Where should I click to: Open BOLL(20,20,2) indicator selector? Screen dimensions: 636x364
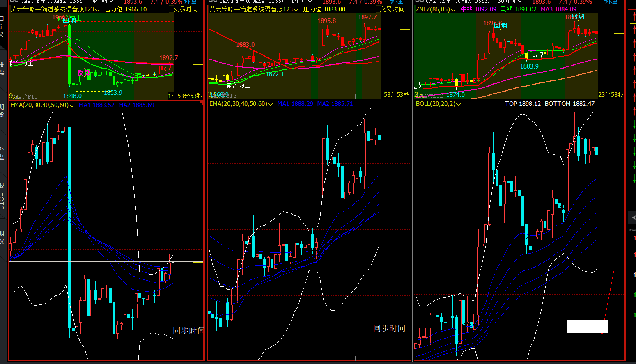[x=439, y=104]
